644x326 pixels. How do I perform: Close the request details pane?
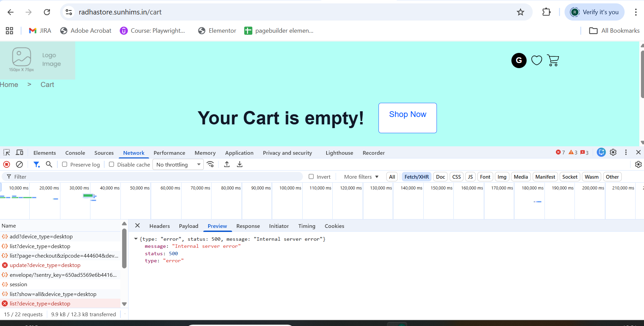[137, 226]
